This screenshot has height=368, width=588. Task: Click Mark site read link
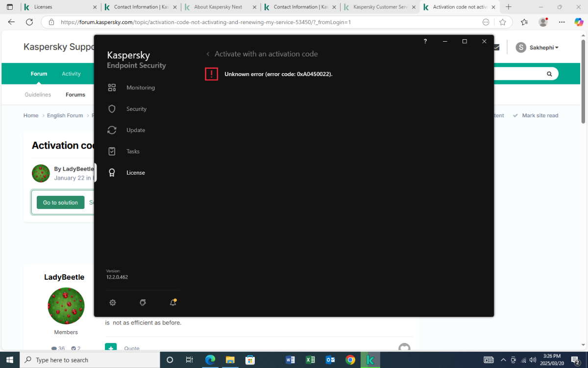[x=536, y=115]
